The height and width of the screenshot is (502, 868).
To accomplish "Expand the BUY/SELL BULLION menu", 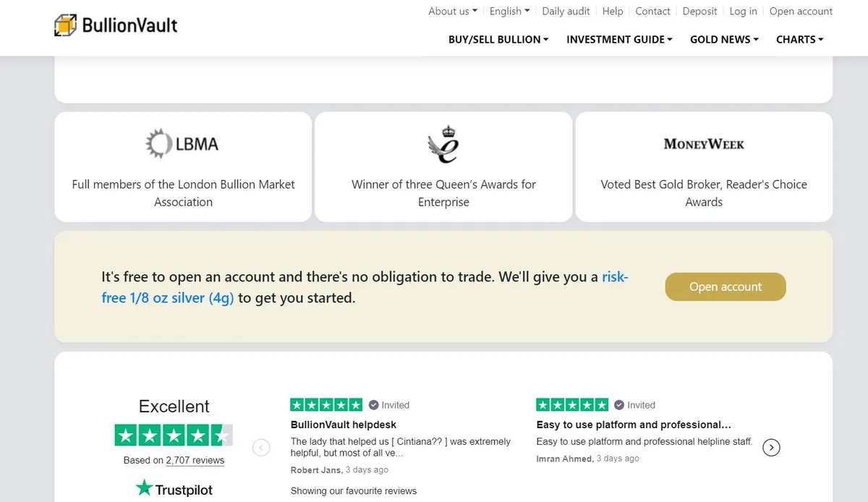I will click(x=498, y=39).
